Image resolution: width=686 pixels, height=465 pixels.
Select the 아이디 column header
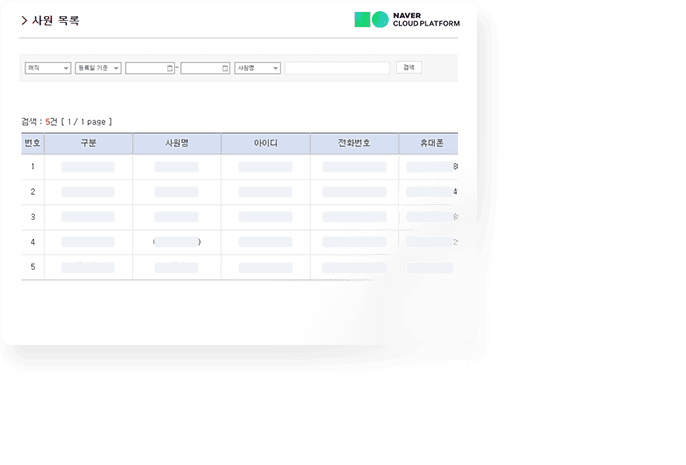265,144
